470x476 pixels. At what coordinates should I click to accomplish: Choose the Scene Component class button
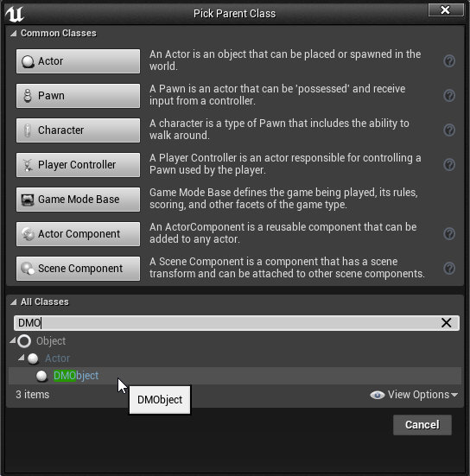pos(79,269)
